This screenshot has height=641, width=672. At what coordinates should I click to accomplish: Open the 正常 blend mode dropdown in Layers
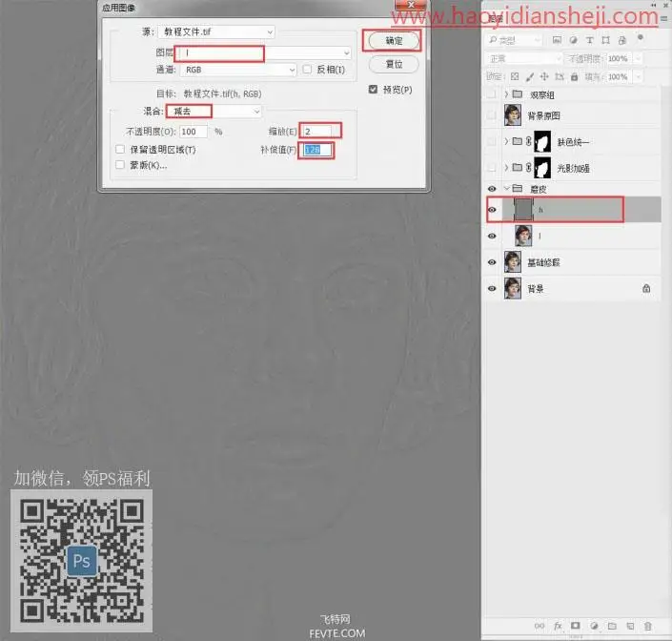pos(523,58)
